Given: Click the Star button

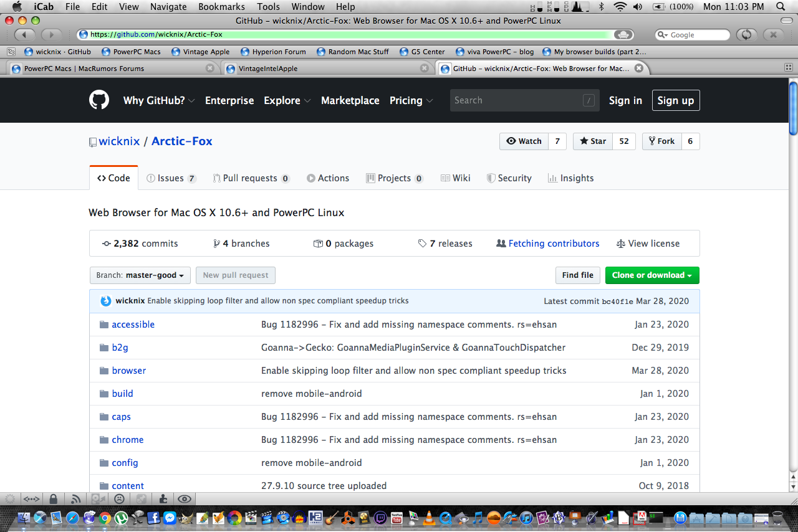Looking at the screenshot, I should tap(593, 141).
